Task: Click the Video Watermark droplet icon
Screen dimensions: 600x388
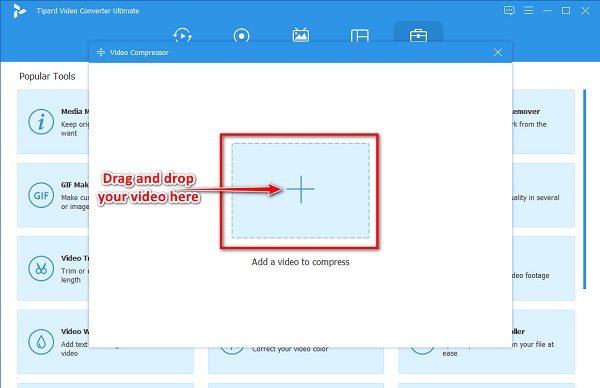Action: [x=41, y=342]
